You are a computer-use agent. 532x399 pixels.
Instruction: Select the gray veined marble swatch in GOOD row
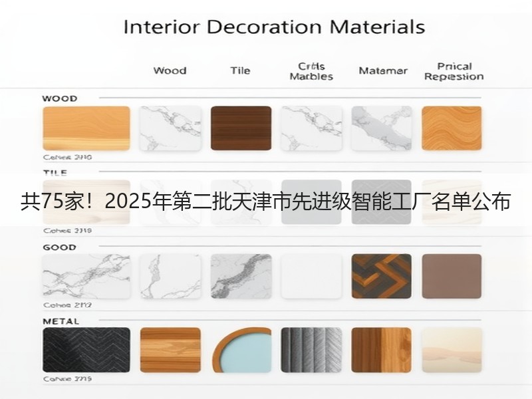(x=241, y=276)
